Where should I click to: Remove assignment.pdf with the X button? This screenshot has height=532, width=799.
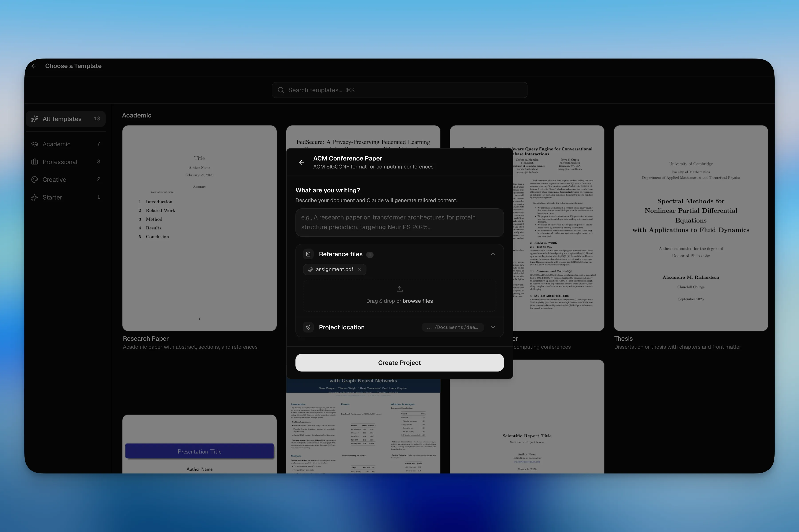(359, 269)
